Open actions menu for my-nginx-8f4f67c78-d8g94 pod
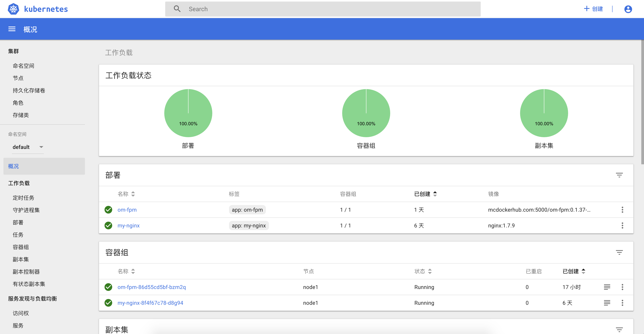 (622, 303)
